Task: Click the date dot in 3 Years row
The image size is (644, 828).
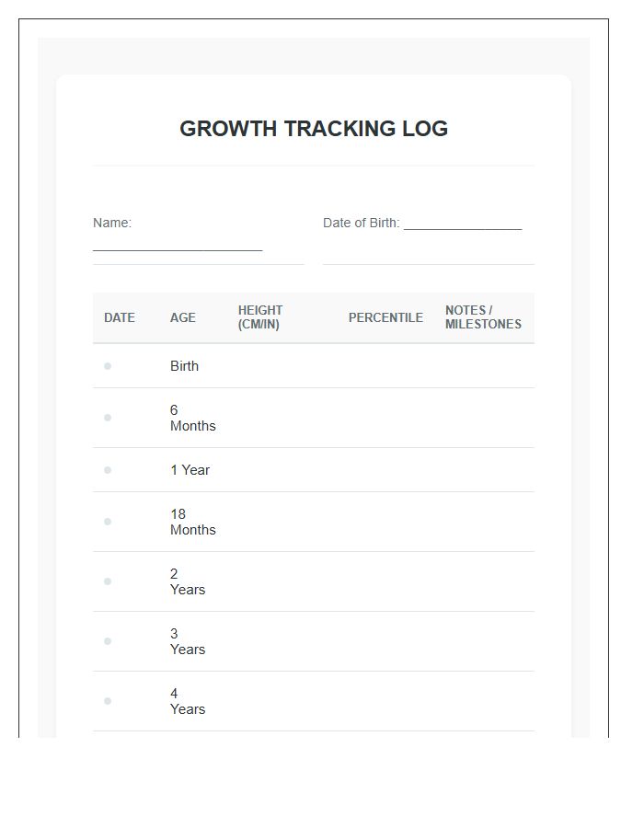Action: pos(108,641)
